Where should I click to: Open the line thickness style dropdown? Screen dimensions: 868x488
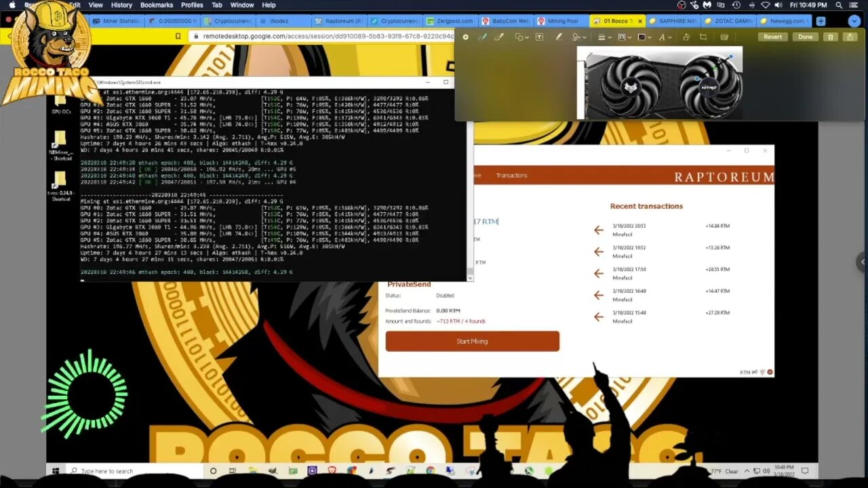pos(603,37)
